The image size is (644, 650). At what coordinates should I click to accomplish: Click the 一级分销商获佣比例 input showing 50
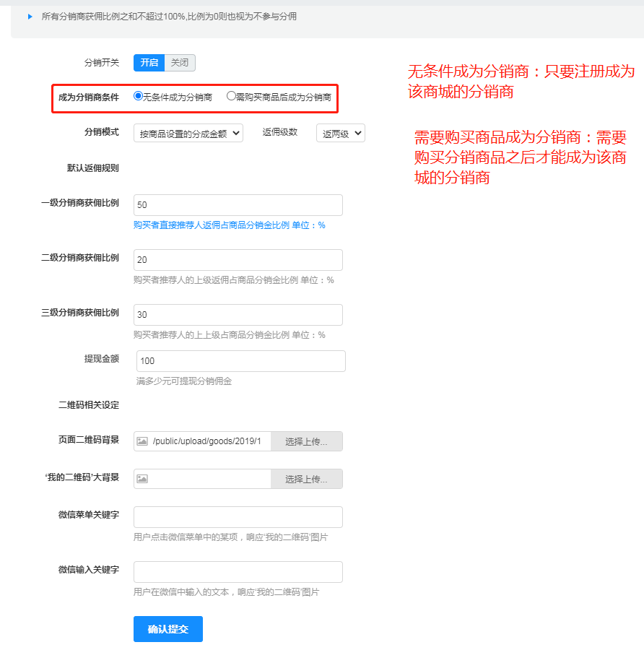[x=238, y=205]
